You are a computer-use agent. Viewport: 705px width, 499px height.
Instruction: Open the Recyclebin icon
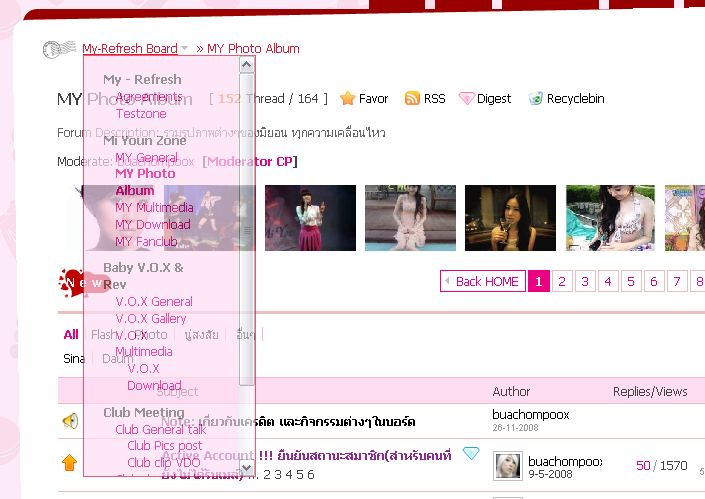click(x=535, y=98)
